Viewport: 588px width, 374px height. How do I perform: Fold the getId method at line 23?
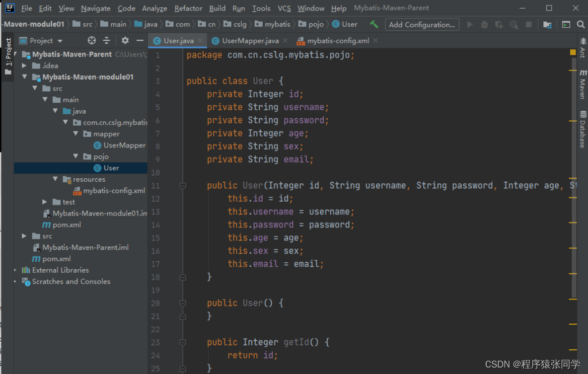tap(183, 342)
